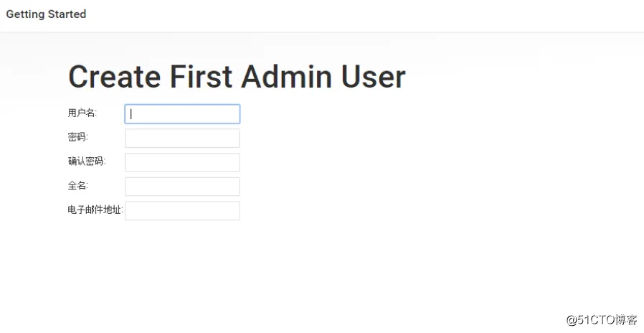Click the '@' symbol in the watermark
Screen dimensions: 644x333
[572, 319]
